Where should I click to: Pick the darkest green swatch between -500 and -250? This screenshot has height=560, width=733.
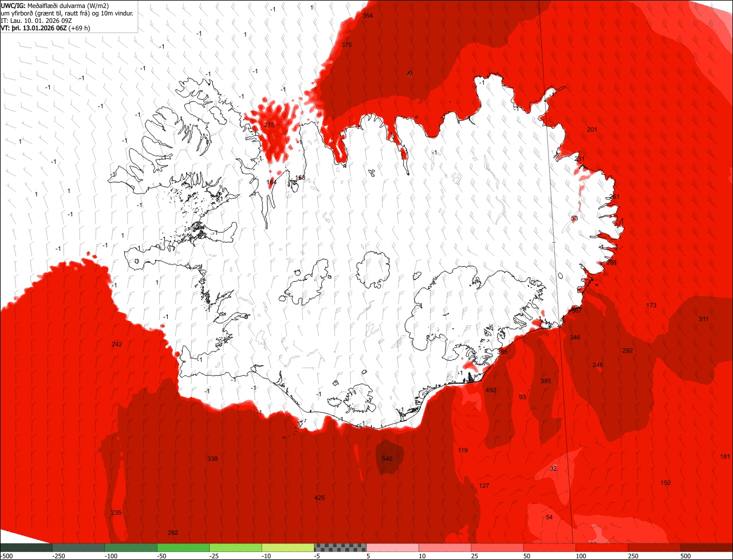(x=26, y=547)
